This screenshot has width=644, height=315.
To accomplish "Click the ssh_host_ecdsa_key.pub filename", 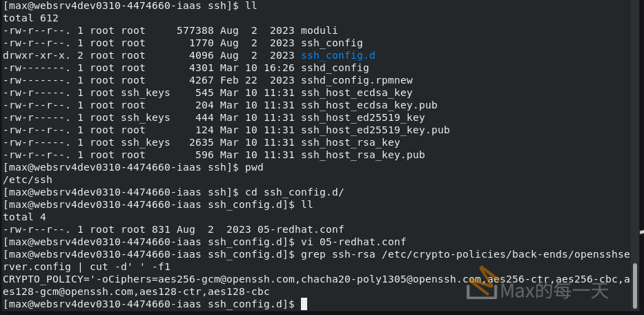I will [369, 105].
